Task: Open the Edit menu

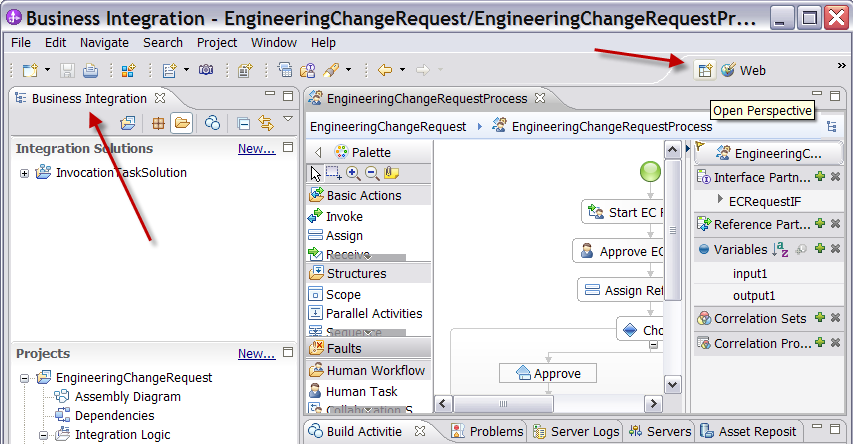Action: 55,42
